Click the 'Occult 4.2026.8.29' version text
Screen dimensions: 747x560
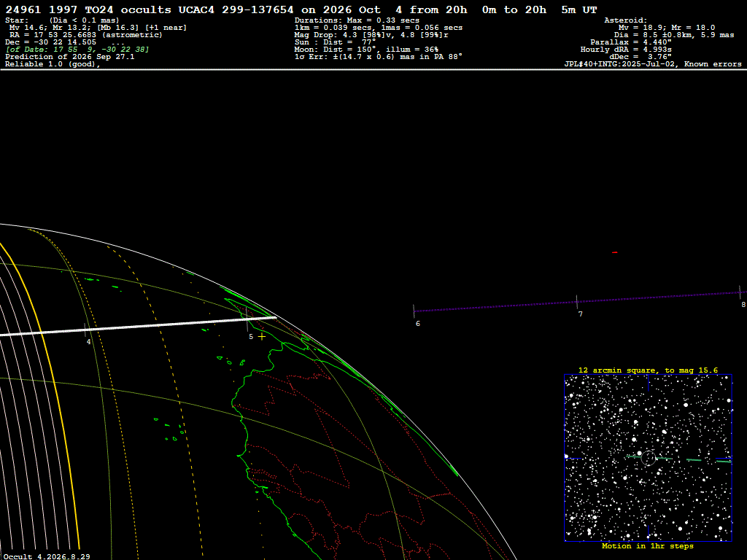coord(47,556)
